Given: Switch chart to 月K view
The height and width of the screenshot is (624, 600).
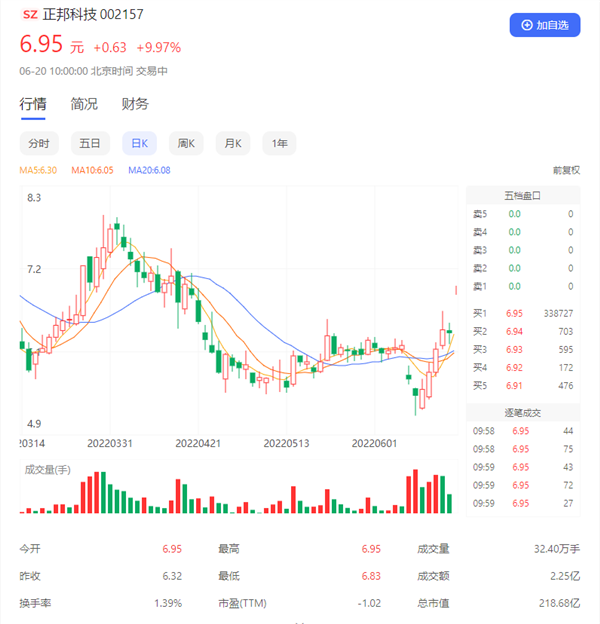Looking at the screenshot, I should 233,144.
